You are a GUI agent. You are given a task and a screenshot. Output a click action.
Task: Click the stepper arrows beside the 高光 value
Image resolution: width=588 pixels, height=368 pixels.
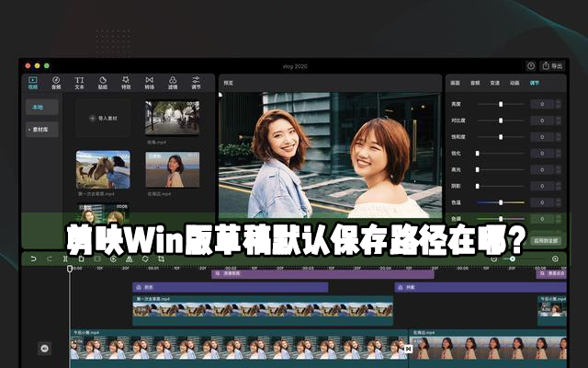[x=559, y=169]
